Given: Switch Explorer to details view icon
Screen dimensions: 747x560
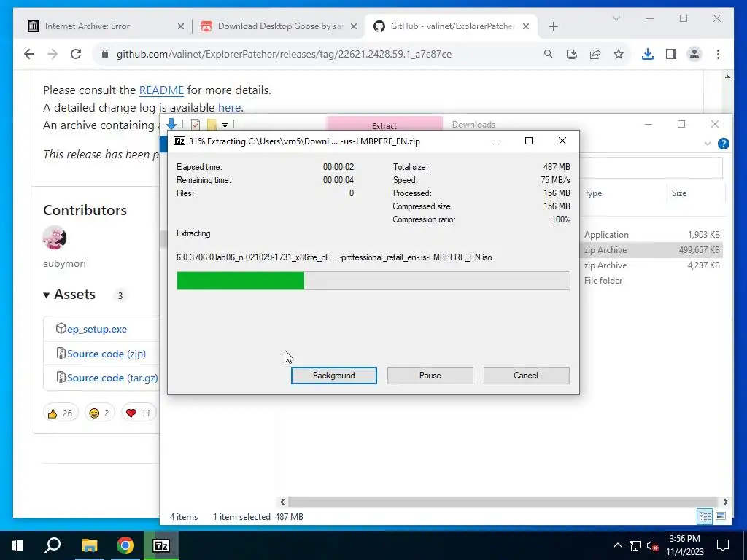Looking at the screenshot, I should [x=705, y=516].
